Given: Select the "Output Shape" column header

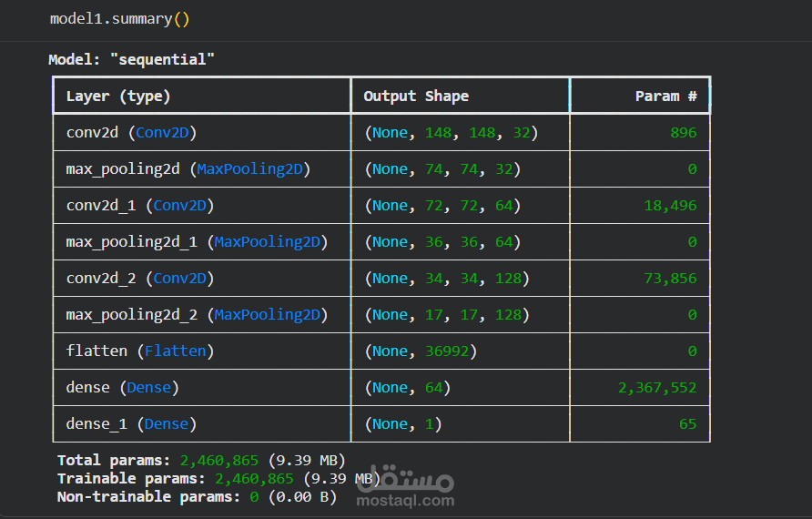Looking at the screenshot, I should coord(416,96).
